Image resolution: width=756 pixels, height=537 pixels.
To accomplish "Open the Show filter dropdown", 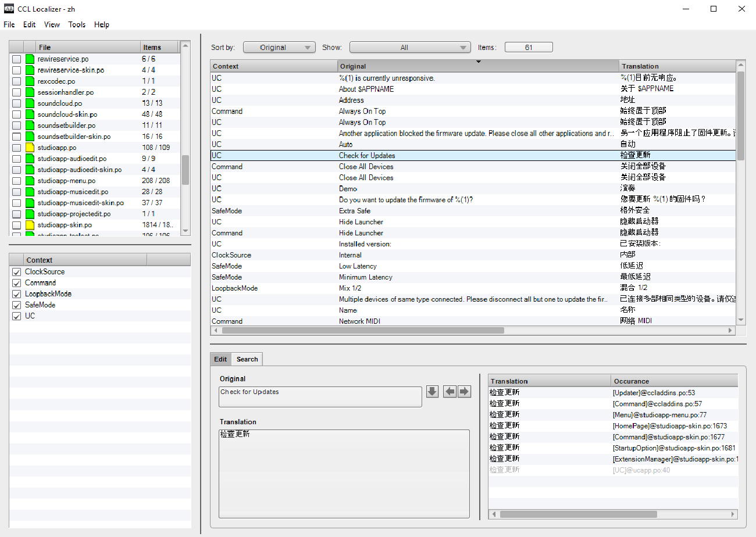I will [x=409, y=48].
